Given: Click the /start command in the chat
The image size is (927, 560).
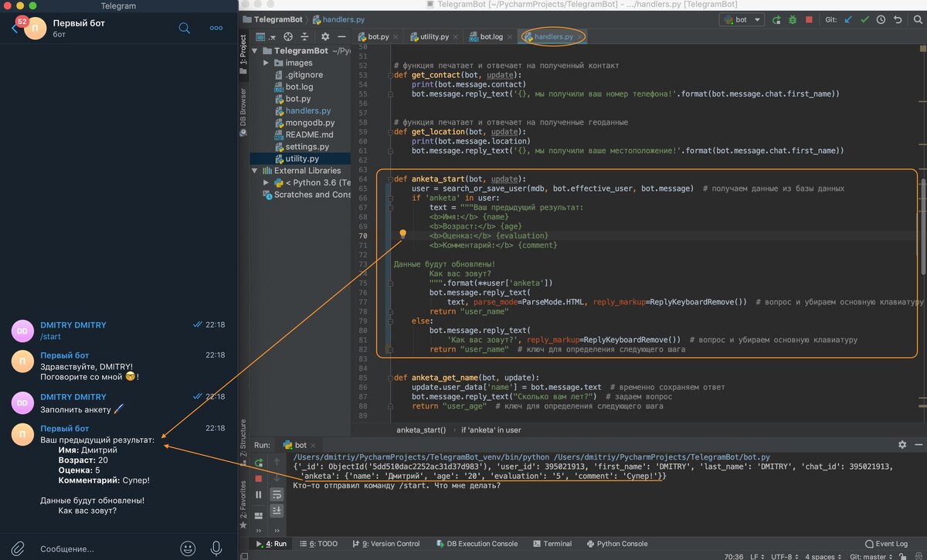Looking at the screenshot, I should tap(50, 337).
